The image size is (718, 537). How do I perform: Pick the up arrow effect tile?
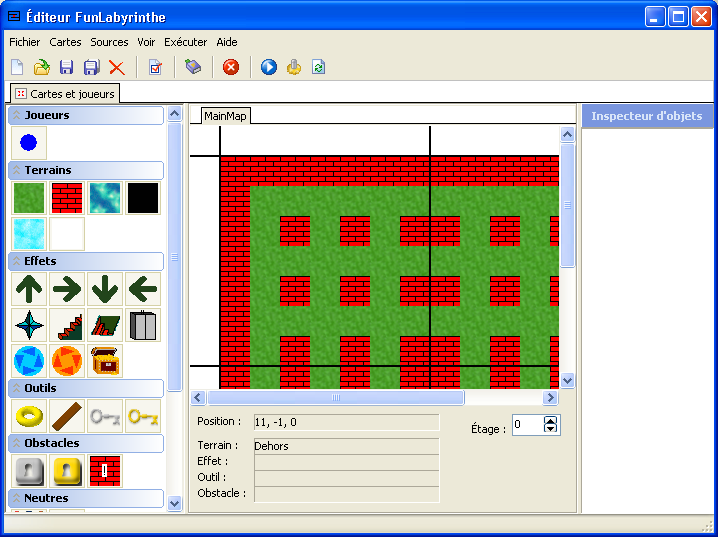[29, 289]
